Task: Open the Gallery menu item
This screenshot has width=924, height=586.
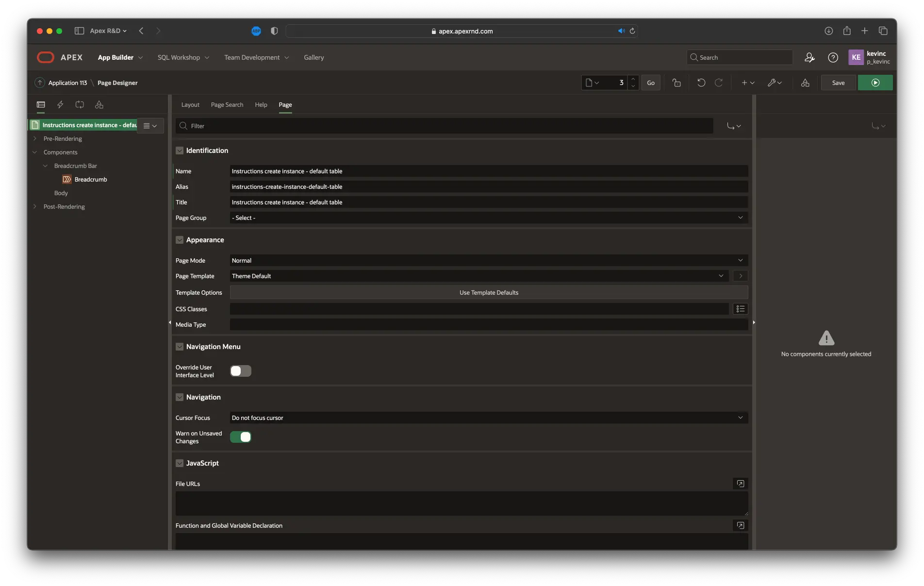Action: [314, 57]
